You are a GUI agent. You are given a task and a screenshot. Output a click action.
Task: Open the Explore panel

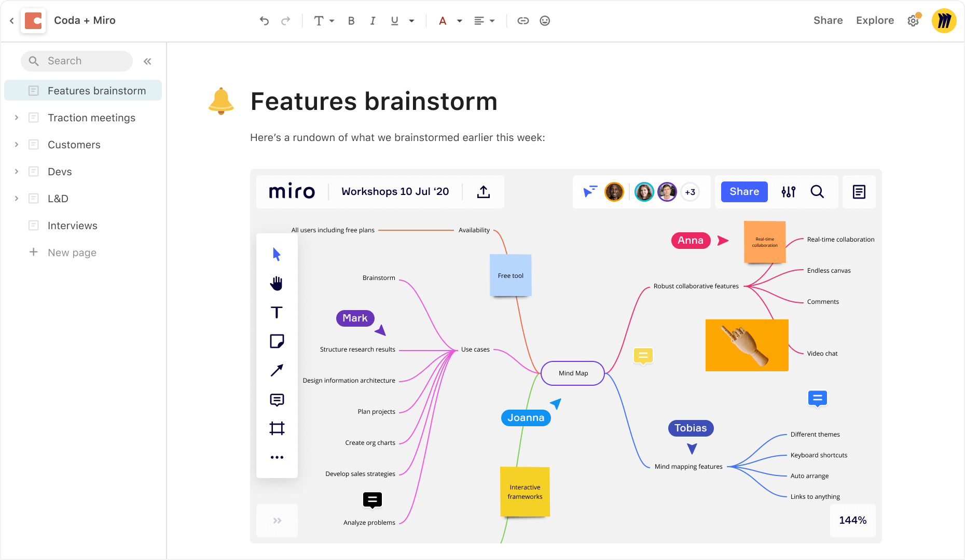click(875, 20)
